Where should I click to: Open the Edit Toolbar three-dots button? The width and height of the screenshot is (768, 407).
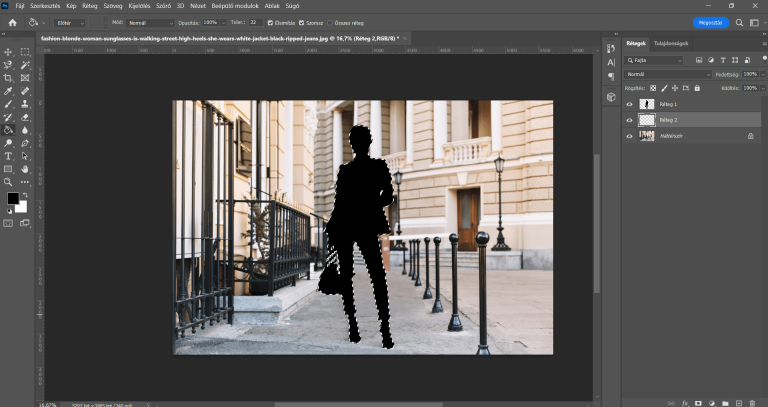[x=25, y=182]
